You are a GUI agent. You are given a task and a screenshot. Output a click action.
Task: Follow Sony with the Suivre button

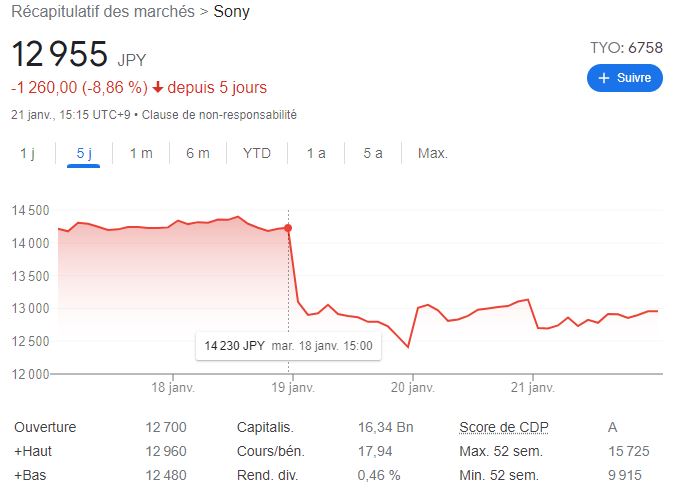pyautogui.click(x=625, y=78)
